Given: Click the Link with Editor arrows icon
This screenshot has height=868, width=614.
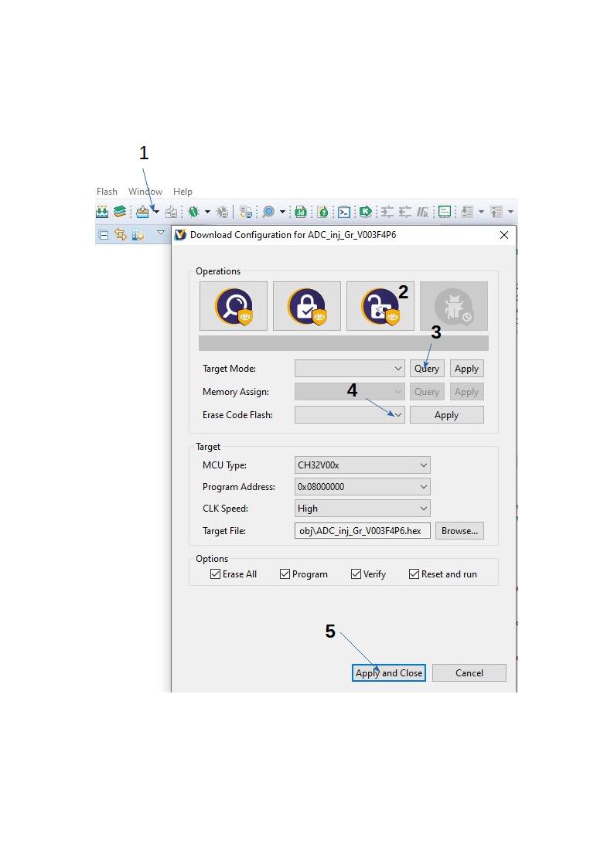Looking at the screenshot, I should [x=120, y=235].
